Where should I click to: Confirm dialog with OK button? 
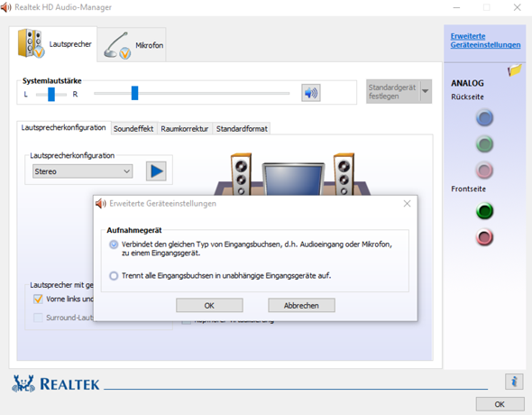[209, 306]
